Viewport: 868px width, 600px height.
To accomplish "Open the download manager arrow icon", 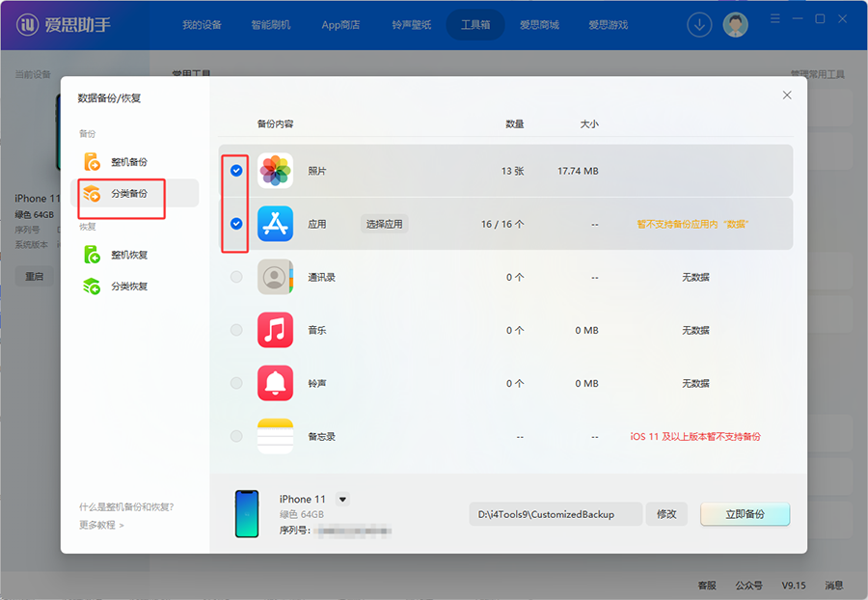I will [699, 25].
